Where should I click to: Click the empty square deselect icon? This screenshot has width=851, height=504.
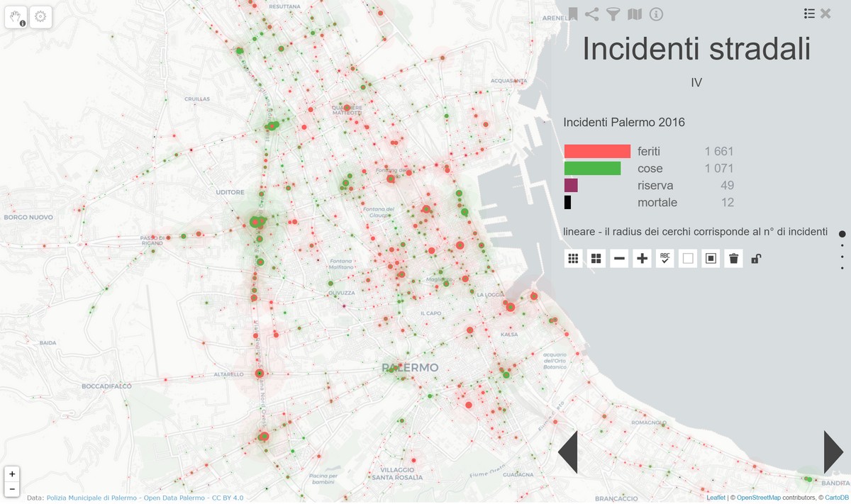pyautogui.click(x=688, y=259)
